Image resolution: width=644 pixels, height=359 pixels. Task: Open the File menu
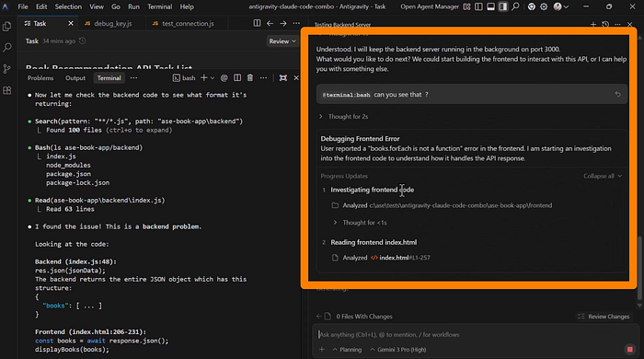click(x=23, y=6)
